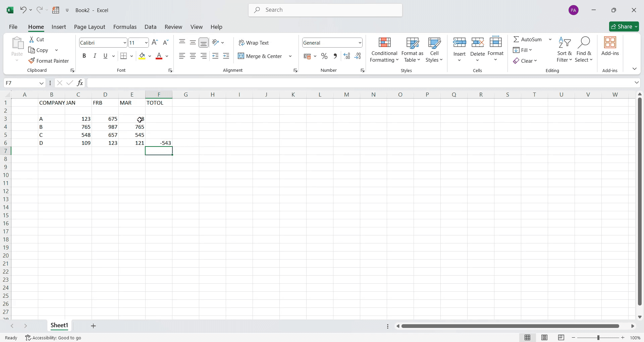
Task: Expand the Merge & Center dropdown arrow
Action: pos(290,56)
